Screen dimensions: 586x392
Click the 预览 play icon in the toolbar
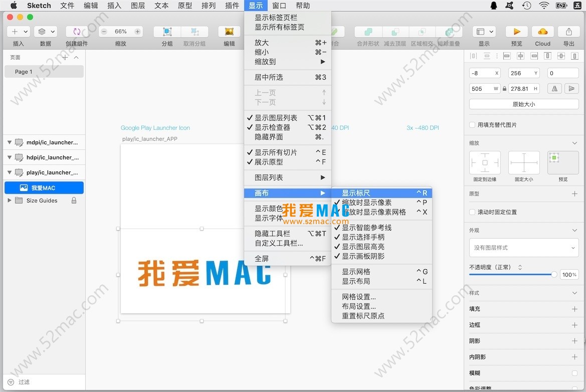coord(517,32)
